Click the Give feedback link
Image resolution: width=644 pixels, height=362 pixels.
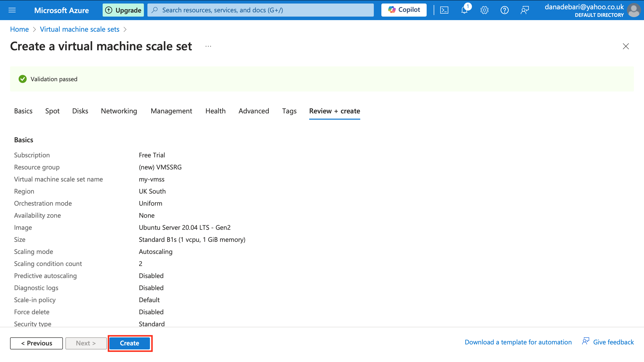pyautogui.click(x=613, y=342)
